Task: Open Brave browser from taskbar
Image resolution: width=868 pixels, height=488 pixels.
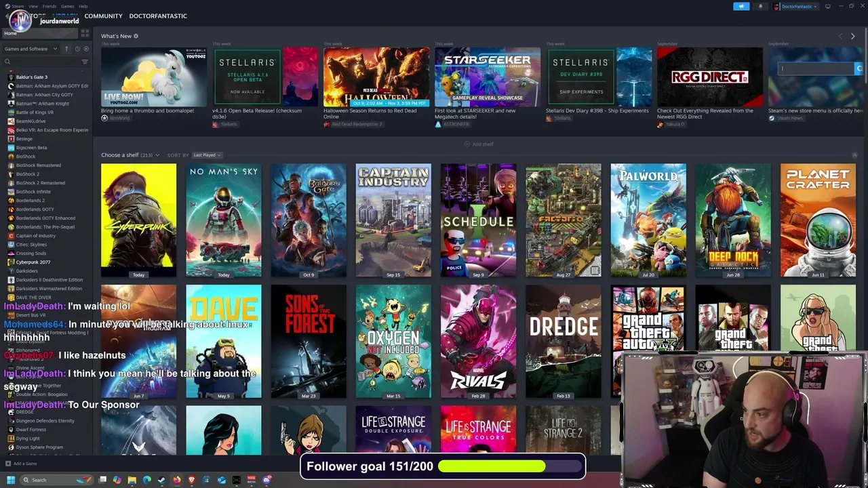Action: point(191,480)
